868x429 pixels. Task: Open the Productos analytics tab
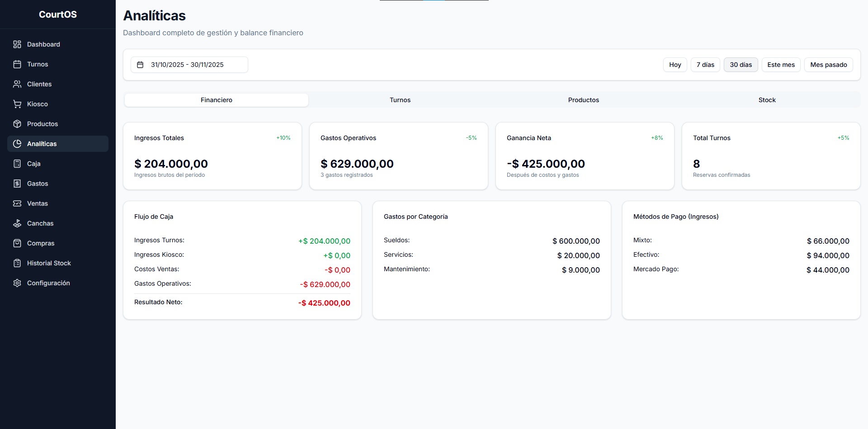(x=583, y=100)
